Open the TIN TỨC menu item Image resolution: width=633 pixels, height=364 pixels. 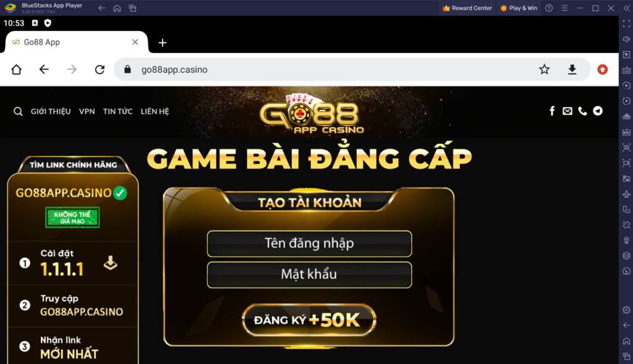pos(117,111)
